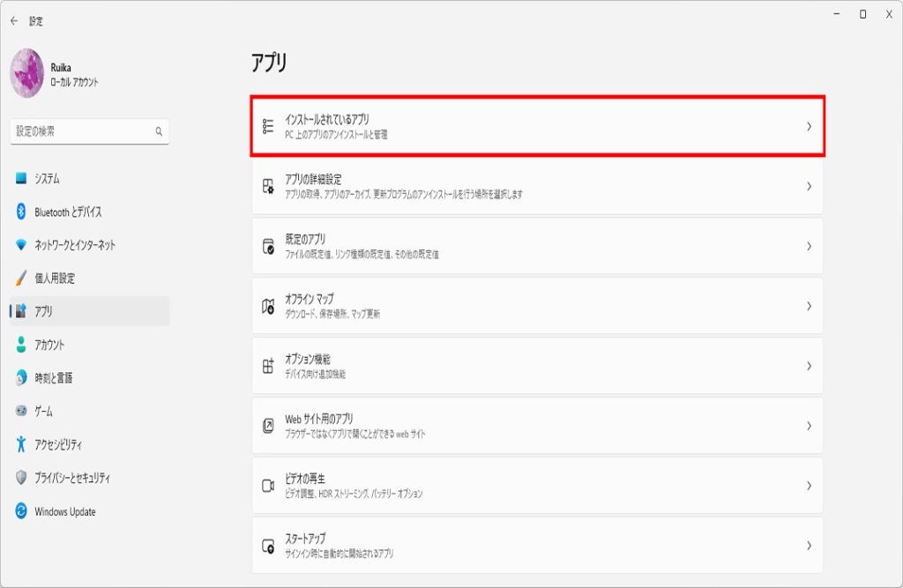Open 時刻と言語 sidebar item
The width and height of the screenshot is (903, 588).
click(53, 377)
